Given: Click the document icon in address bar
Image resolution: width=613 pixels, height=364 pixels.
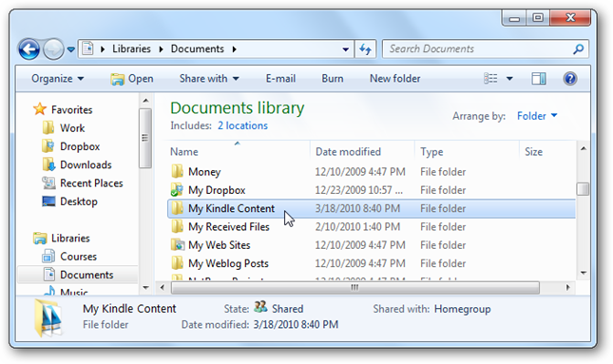Looking at the screenshot, I should click(x=88, y=48).
